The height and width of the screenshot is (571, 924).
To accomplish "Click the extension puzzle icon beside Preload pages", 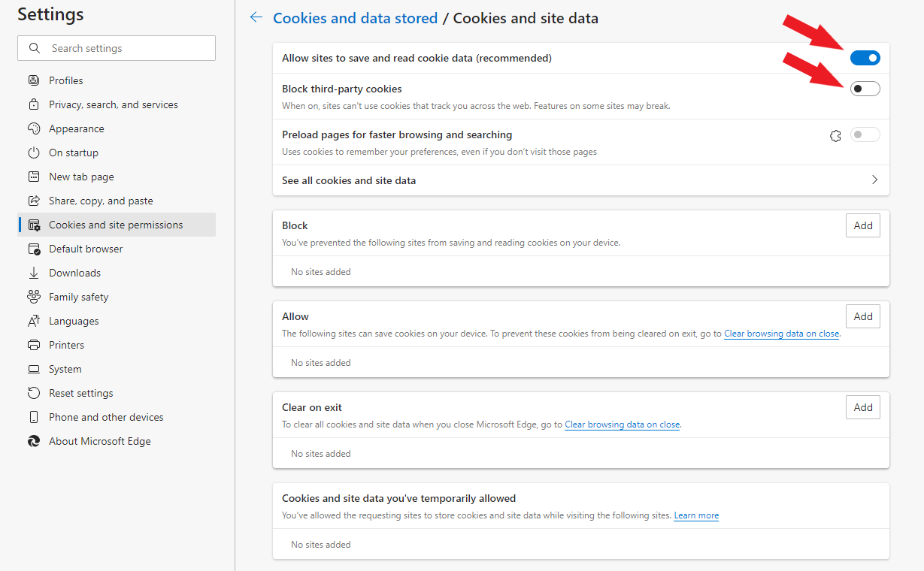I will 835,135.
